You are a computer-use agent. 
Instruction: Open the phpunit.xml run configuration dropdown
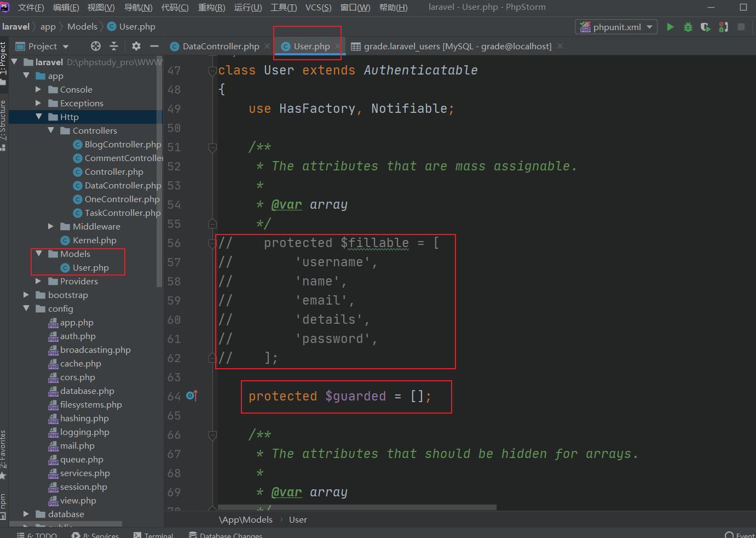[616, 27]
